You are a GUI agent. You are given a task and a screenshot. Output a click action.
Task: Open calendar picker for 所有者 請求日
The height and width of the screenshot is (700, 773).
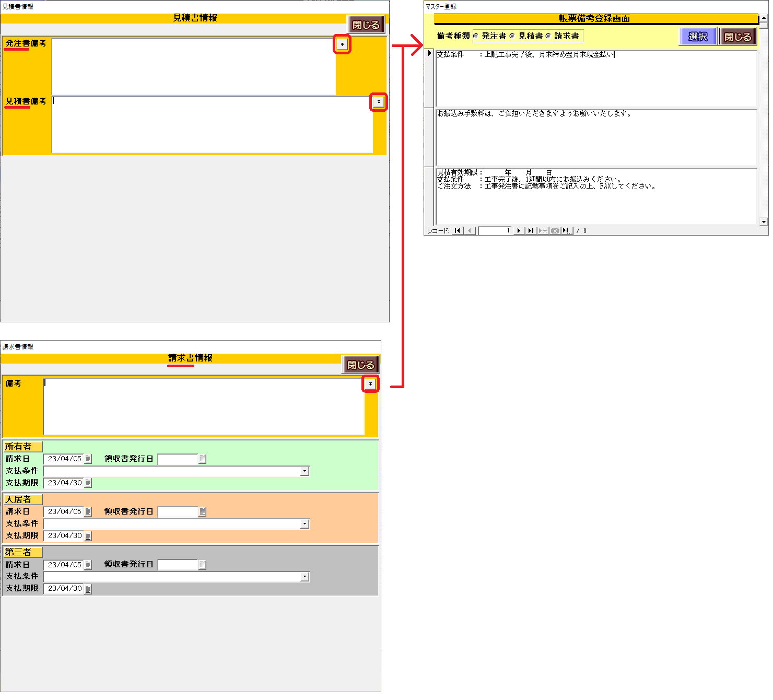coord(88,459)
